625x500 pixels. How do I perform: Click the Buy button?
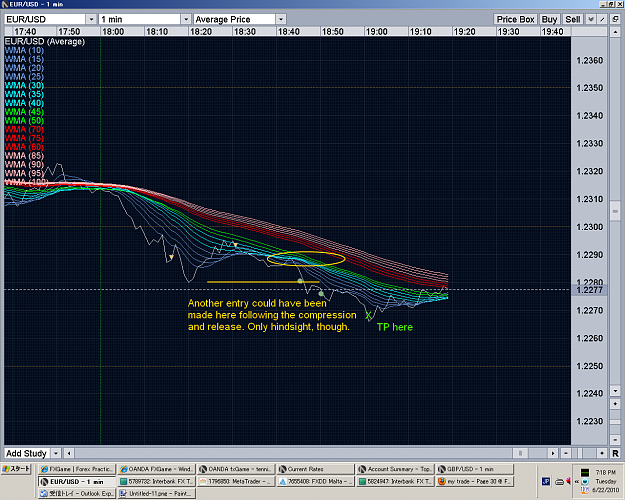click(x=549, y=19)
